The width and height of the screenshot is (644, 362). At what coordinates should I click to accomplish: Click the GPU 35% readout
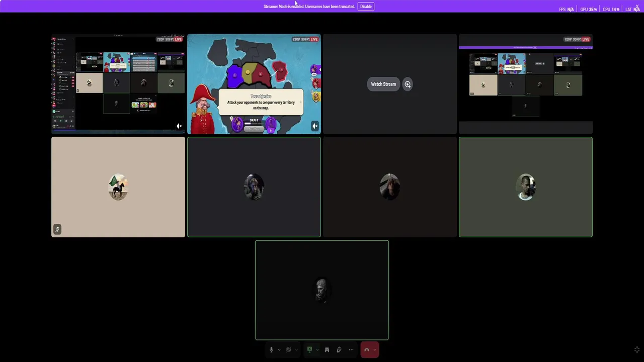[588, 10]
